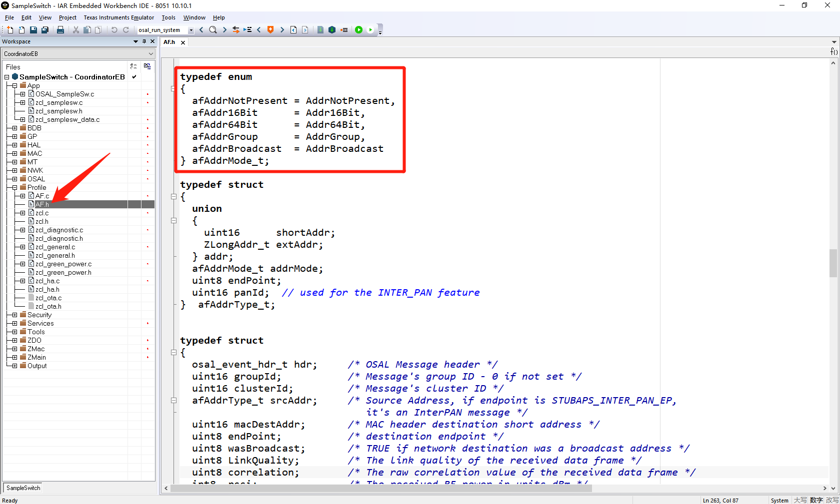Image resolution: width=840 pixels, height=504 pixels.
Task: Pin the Workspace panel
Action: (144, 41)
